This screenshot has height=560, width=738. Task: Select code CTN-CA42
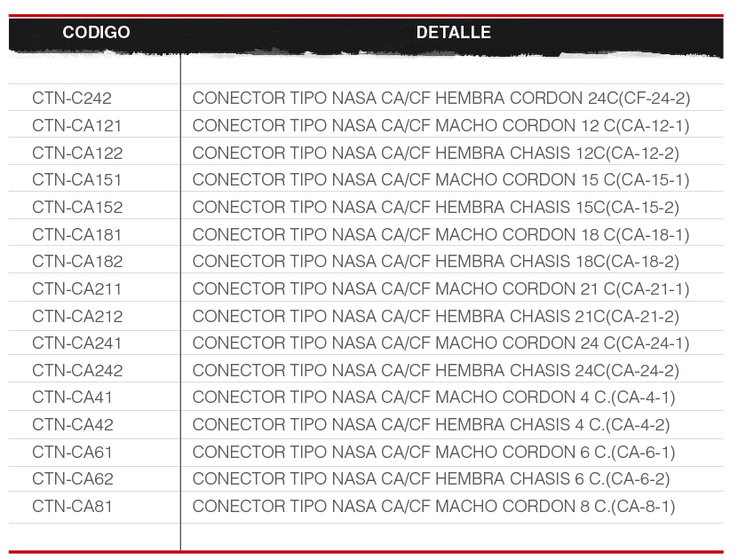tap(73, 424)
